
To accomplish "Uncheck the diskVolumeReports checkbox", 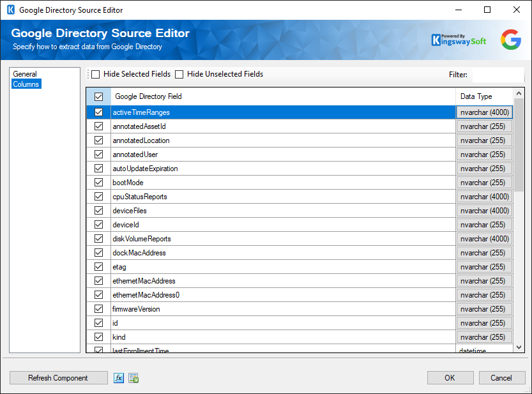I will 99,239.
